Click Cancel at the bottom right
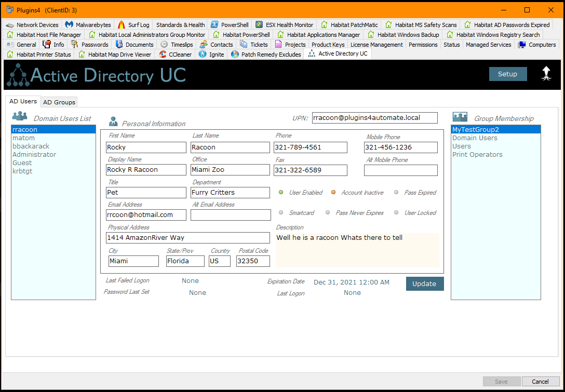The height and width of the screenshot is (392, 565). tap(540, 382)
